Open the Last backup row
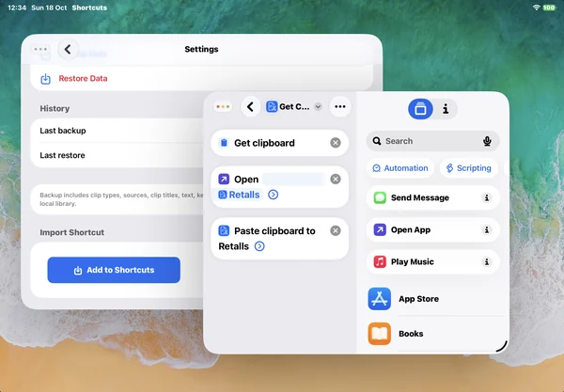564x392 pixels. coord(117,131)
